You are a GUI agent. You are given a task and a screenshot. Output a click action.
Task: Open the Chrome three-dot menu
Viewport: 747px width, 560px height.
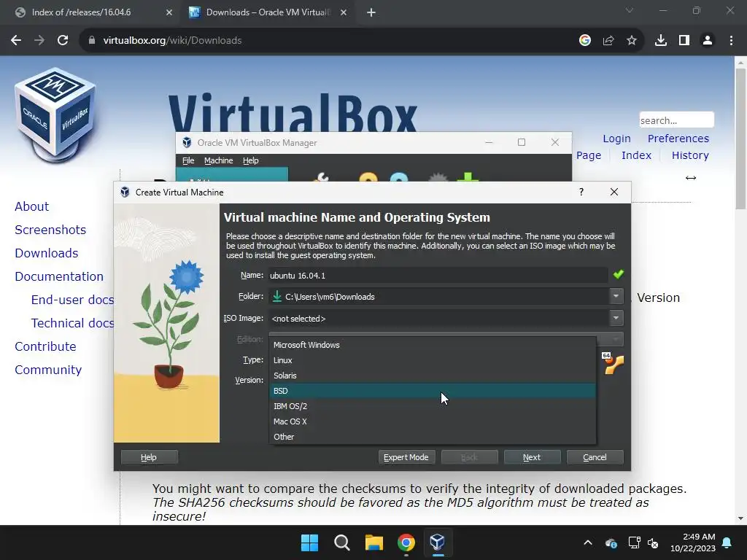(731, 41)
